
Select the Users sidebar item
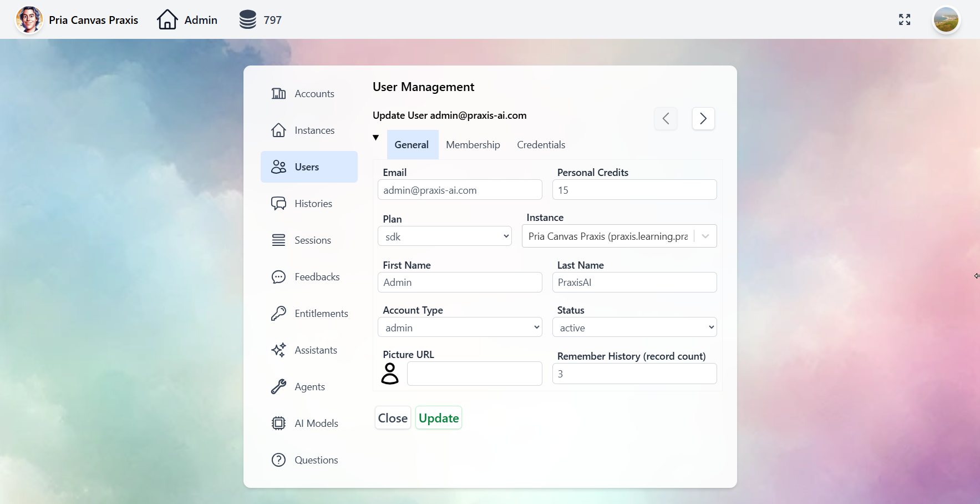click(x=309, y=167)
